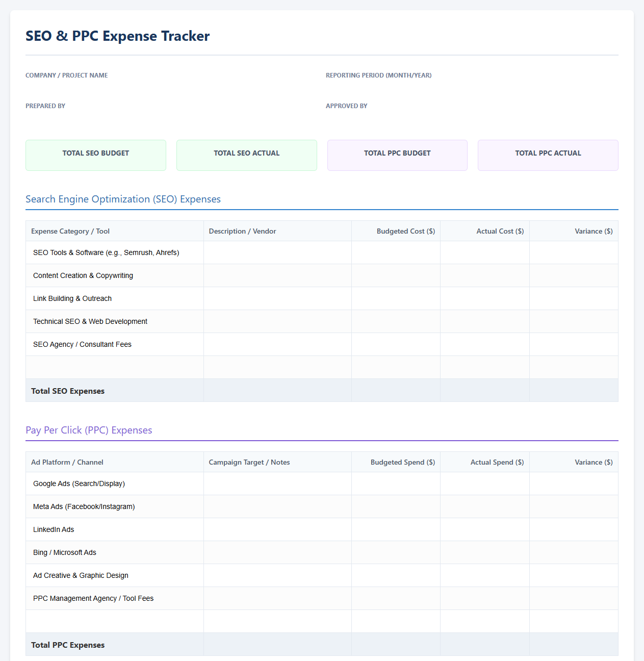Click Budgeted Cost total in Total SEO Expenses row
This screenshot has height=661, width=644.
click(396, 390)
